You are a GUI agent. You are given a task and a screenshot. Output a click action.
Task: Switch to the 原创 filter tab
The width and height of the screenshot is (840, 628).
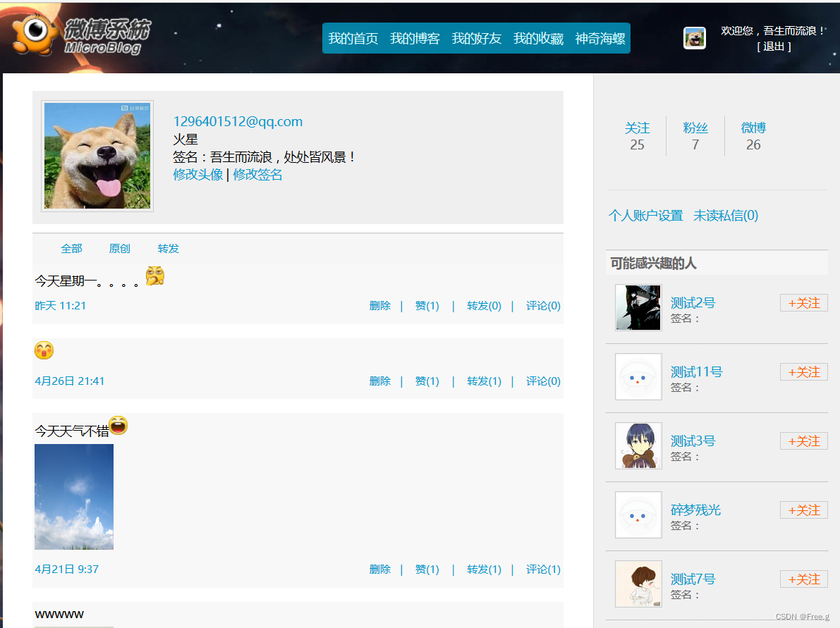[x=119, y=248]
